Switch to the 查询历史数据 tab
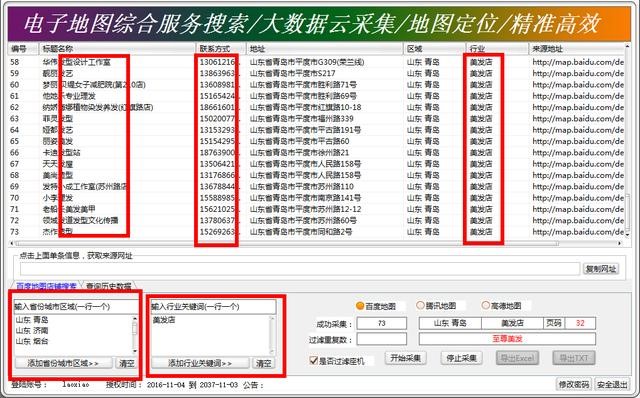Screen dimensions: 640x398 pyautogui.click(x=109, y=286)
